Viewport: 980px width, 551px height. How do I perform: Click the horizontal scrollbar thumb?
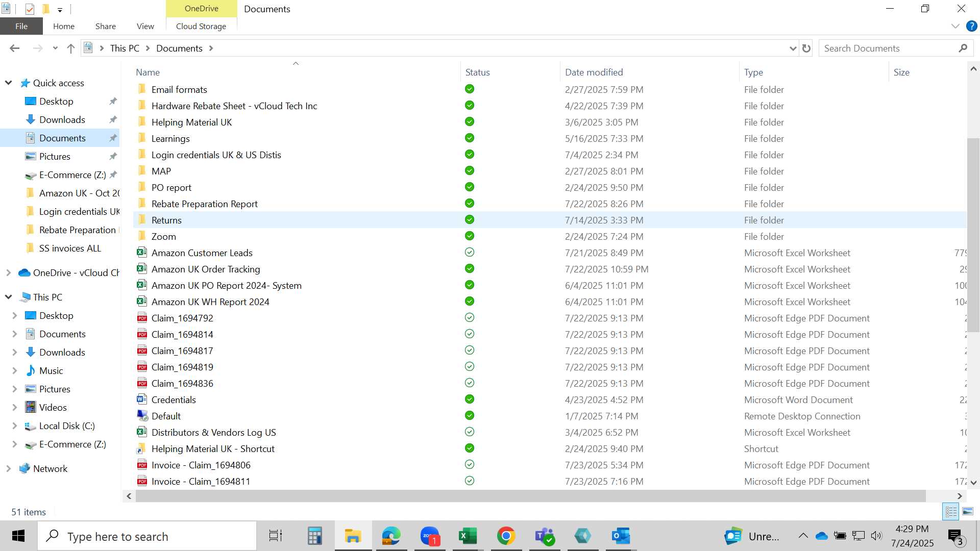tap(531, 496)
